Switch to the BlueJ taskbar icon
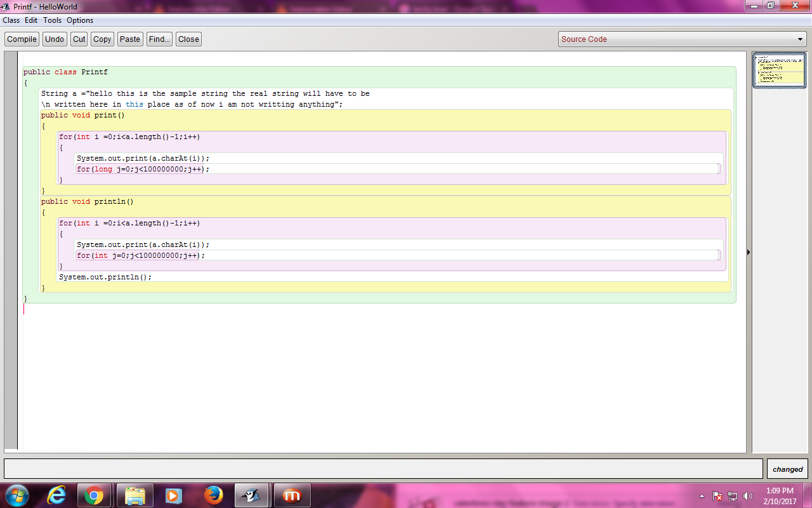 (252, 495)
